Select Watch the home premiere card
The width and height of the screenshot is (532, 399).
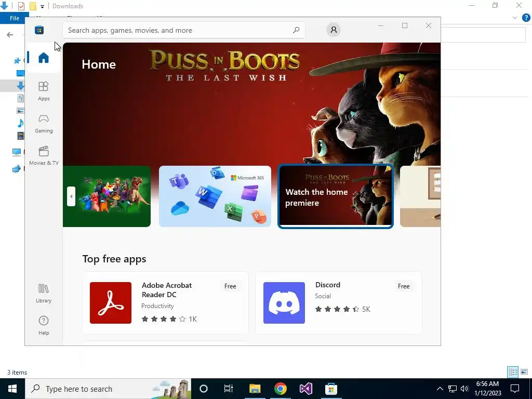(x=336, y=196)
